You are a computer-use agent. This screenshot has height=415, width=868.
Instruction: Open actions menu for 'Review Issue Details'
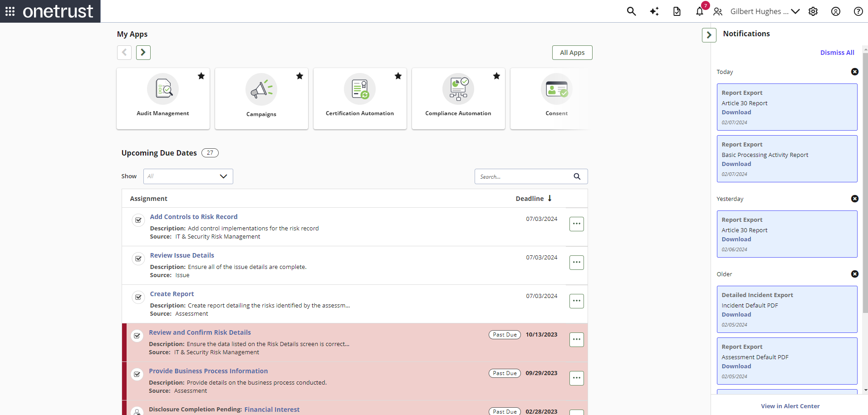pos(576,262)
